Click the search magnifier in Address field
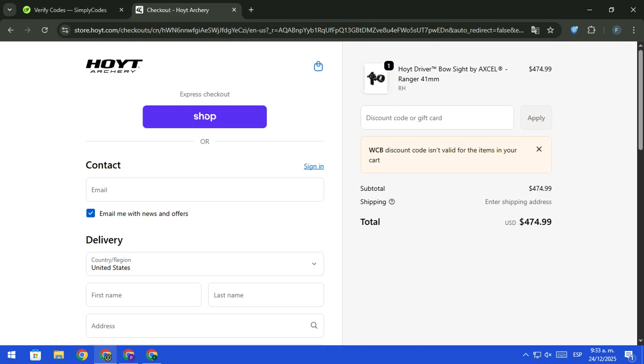Viewport: 644px width, 364px height. 314,325
